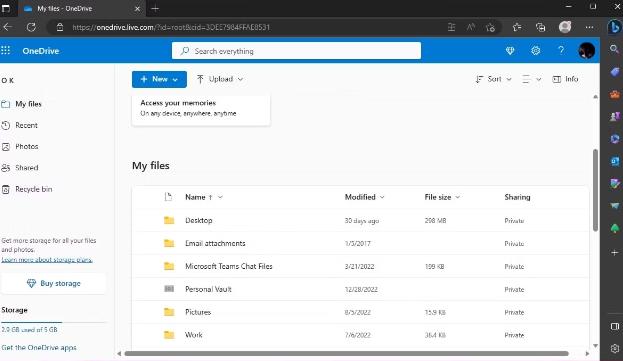Click the OneDrive logo text
The image size is (623, 361).
[41, 51]
